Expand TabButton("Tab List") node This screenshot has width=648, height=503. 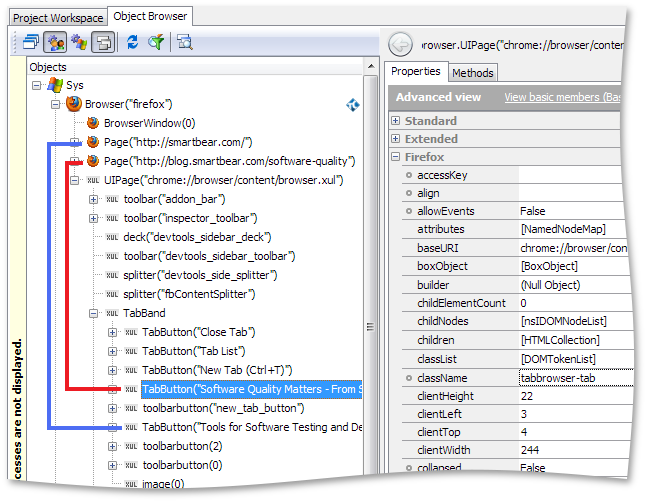point(112,352)
